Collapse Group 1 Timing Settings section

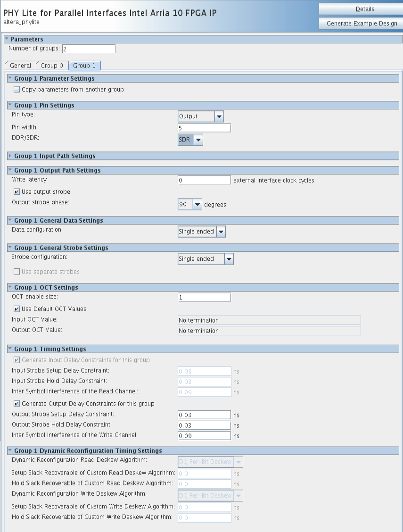[x=10, y=349]
